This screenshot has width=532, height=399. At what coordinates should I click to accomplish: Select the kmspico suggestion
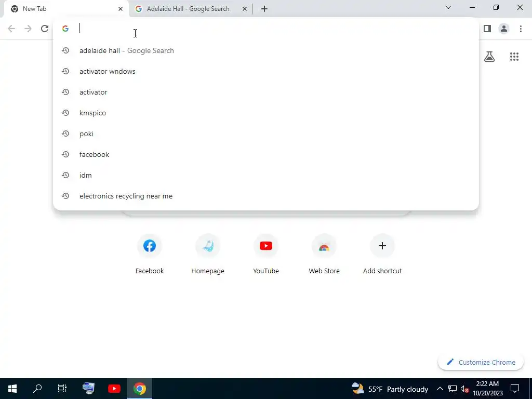[266, 113]
